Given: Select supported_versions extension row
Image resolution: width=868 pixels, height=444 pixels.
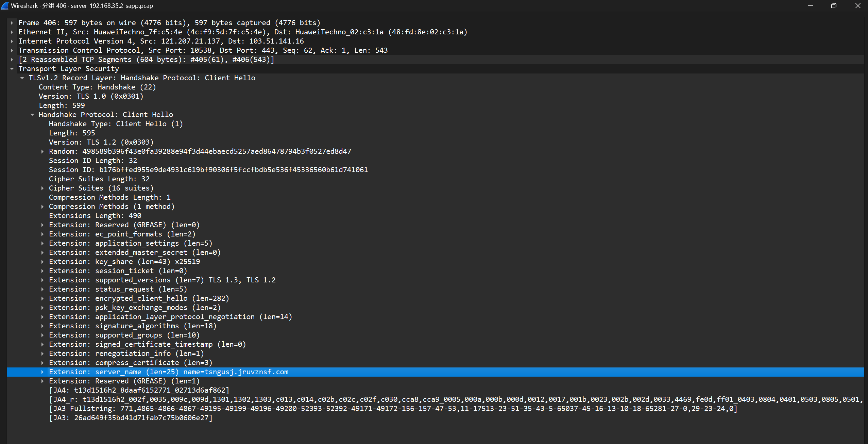Looking at the screenshot, I should [x=162, y=280].
